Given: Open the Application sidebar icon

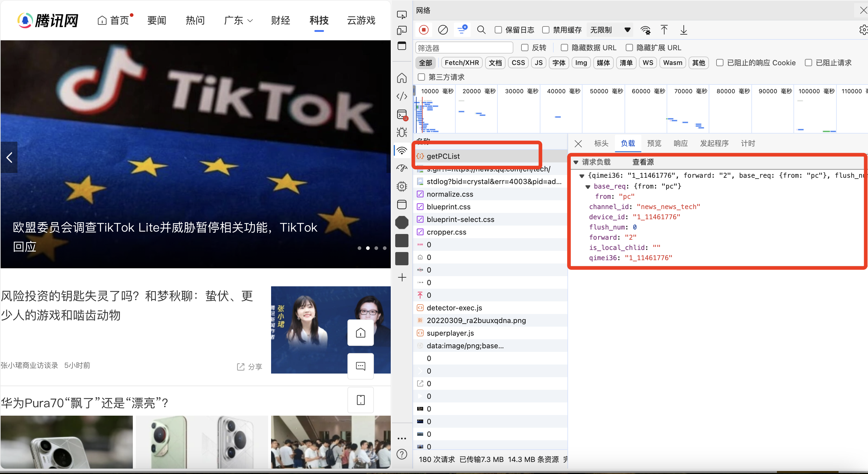Looking at the screenshot, I should [402, 204].
